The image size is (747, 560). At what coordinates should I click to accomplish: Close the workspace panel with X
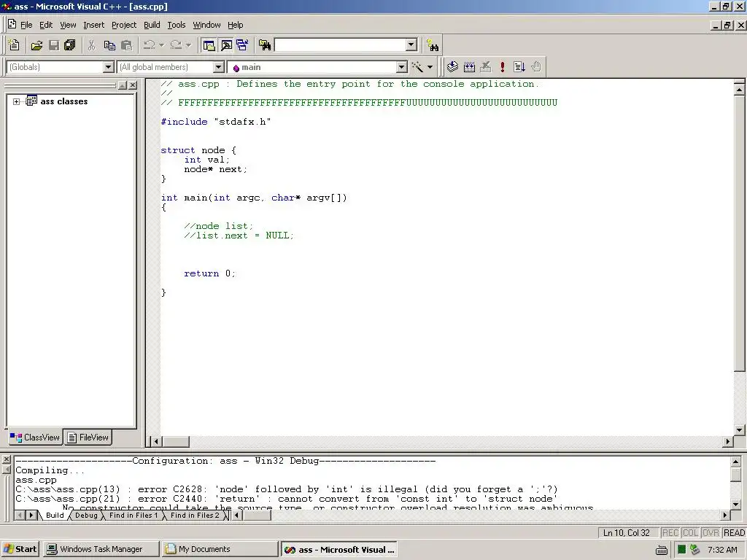[133, 85]
